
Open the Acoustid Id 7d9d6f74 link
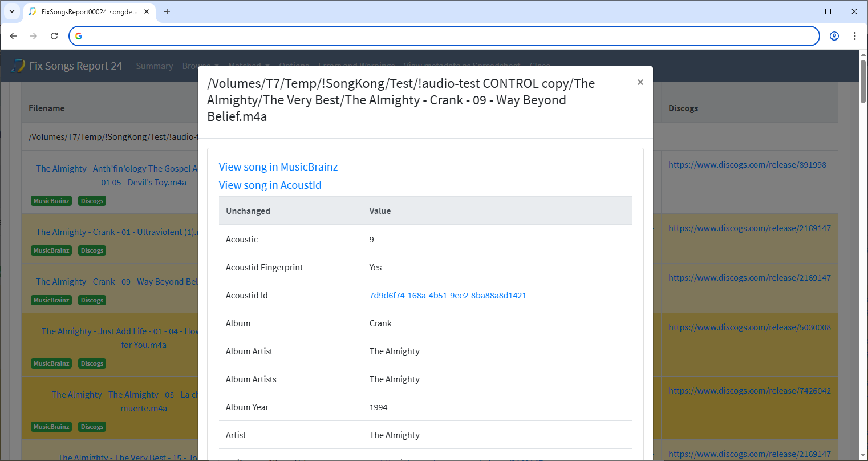[448, 296]
